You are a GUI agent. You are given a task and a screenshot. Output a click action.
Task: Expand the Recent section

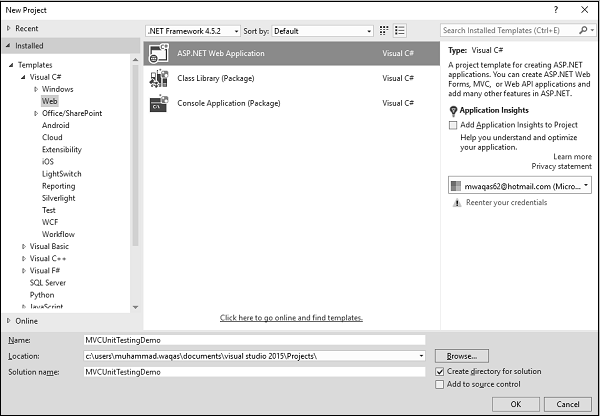point(9,28)
